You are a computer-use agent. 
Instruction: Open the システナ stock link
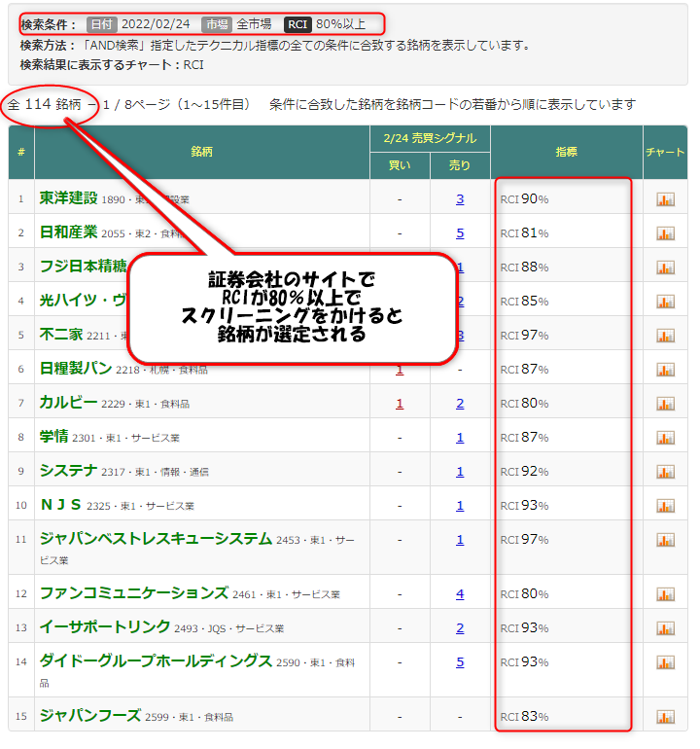[x=68, y=471]
